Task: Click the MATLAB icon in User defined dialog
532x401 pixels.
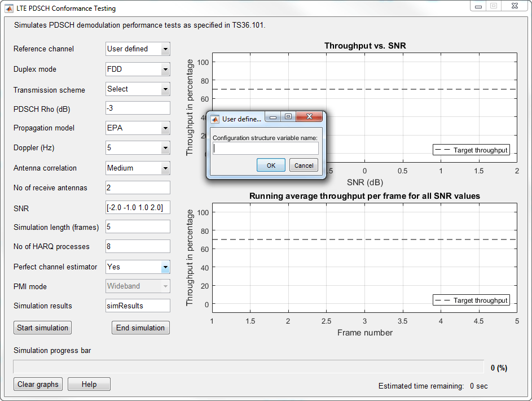Action: pos(215,119)
